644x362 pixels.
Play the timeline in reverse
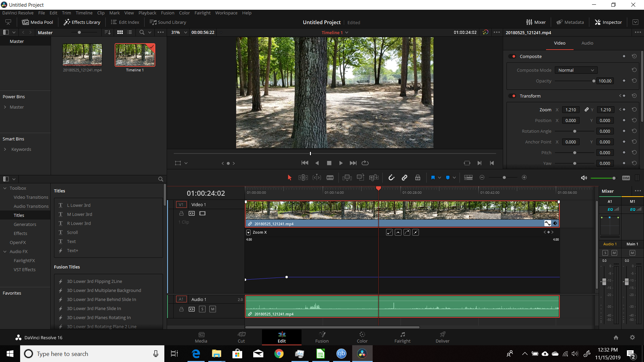(317, 163)
